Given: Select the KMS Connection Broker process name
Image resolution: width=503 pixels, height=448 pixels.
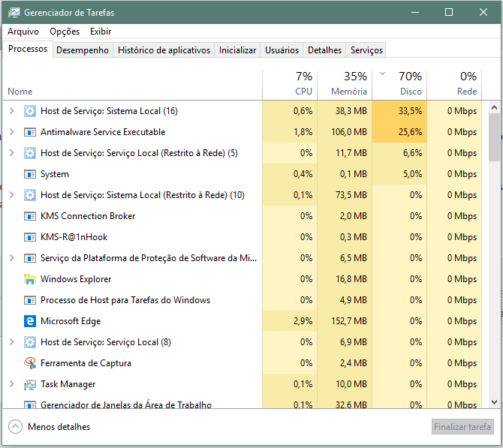Looking at the screenshot, I should (88, 216).
